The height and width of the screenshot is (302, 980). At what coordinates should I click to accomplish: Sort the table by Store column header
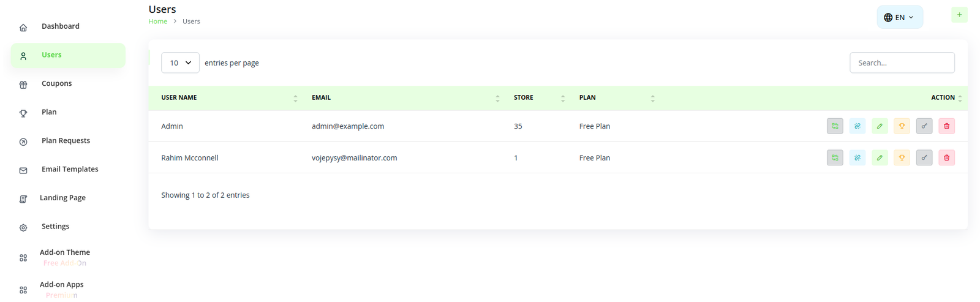point(524,98)
